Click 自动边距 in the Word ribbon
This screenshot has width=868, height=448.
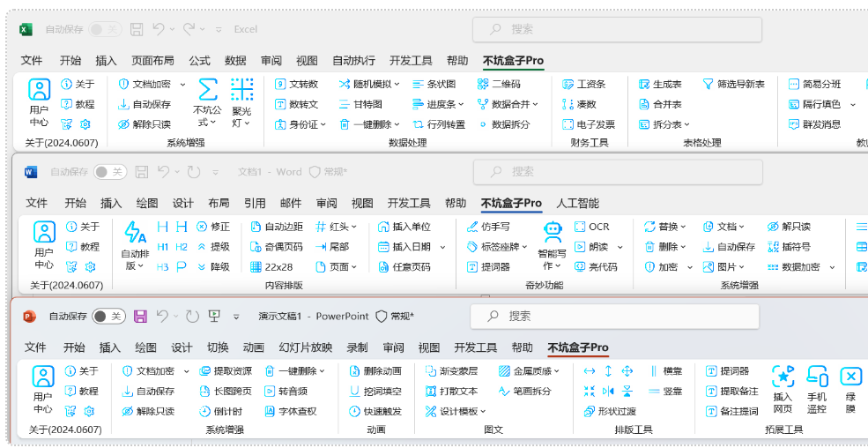point(276,227)
